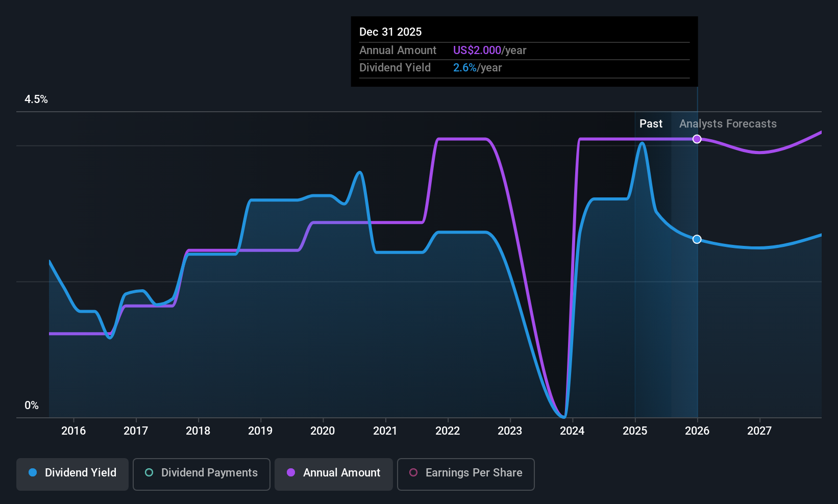Enable the Dividend Payments series
The width and height of the screenshot is (838, 504).
pos(202,474)
